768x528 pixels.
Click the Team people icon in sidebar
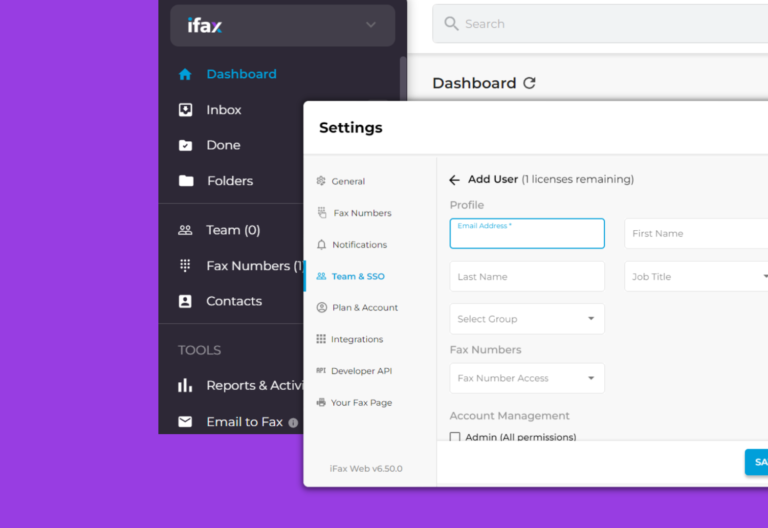(185, 230)
